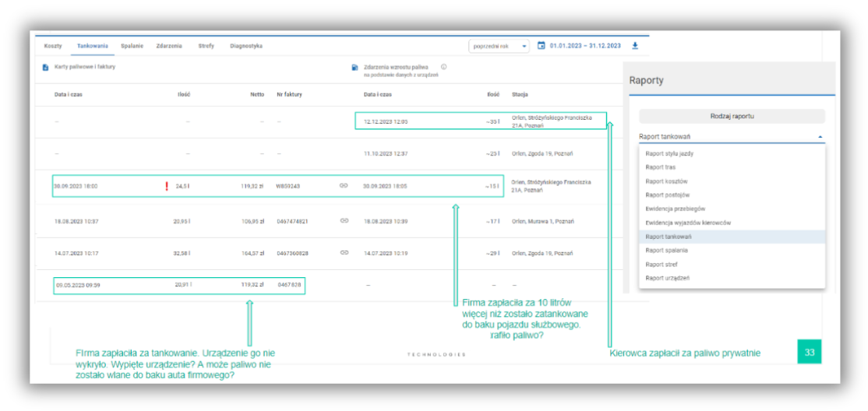Collapse the Raport tankowań dropdown arrow
The image size is (868, 411).
pyautogui.click(x=820, y=137)
